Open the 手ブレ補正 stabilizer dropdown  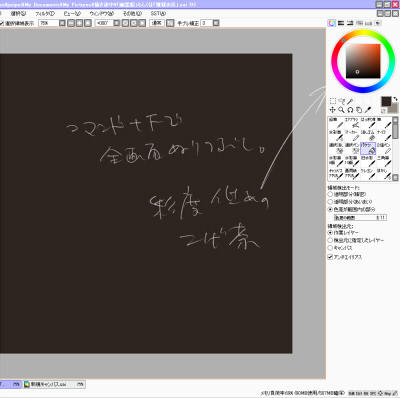click(216, 23)
